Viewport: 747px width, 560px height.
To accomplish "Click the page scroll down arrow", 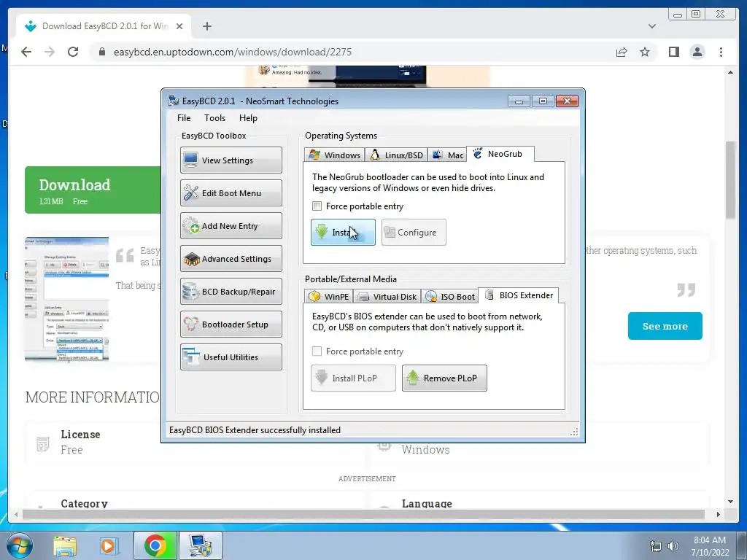I will (x=730, y=502).
